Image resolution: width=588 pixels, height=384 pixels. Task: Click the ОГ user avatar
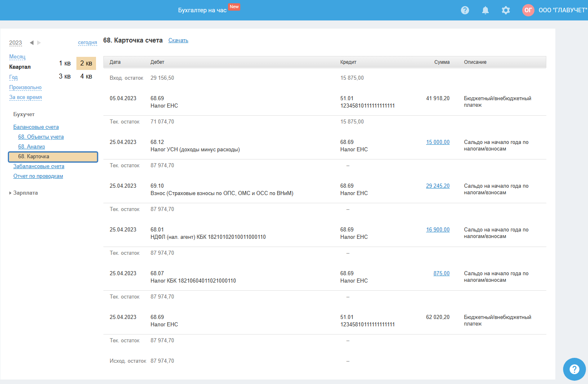click(528, 10)
